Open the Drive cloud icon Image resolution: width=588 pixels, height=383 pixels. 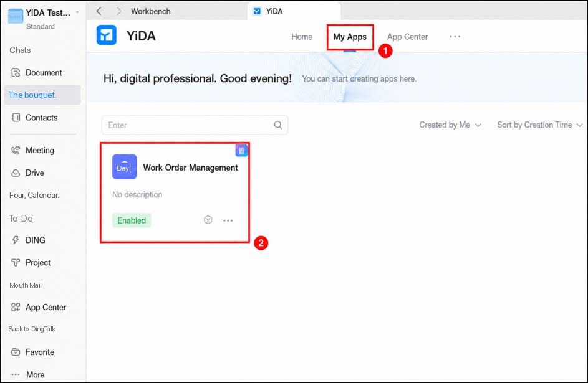click(16, 173)
